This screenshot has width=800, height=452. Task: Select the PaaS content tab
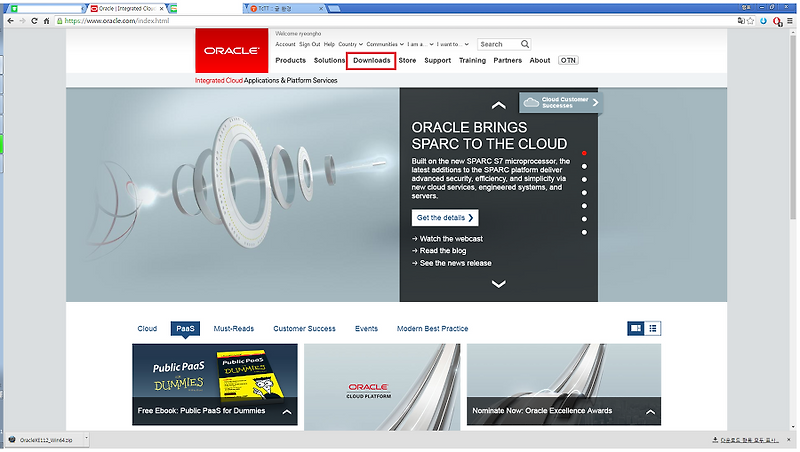coord(185,329)
